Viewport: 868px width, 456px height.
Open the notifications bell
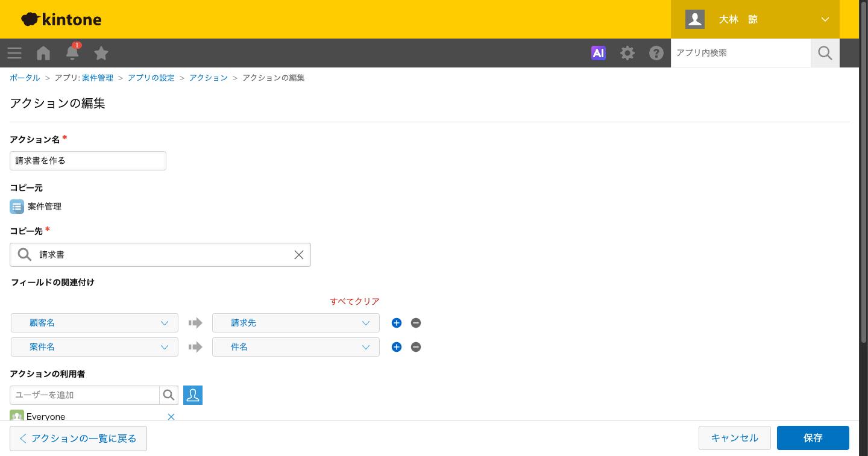[72, 52]
